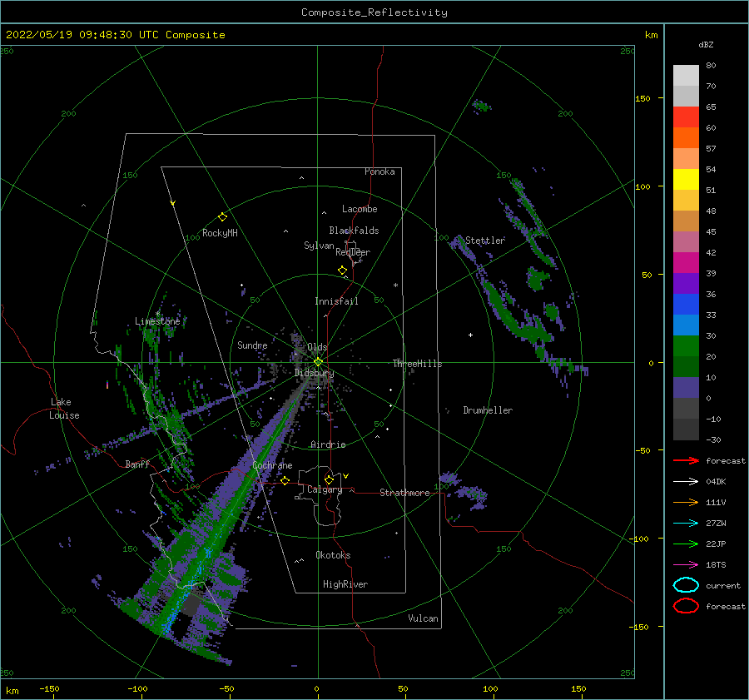Screen dimensions: 749x700
Task: Click the Strathmore label
Action: (404, 493)
